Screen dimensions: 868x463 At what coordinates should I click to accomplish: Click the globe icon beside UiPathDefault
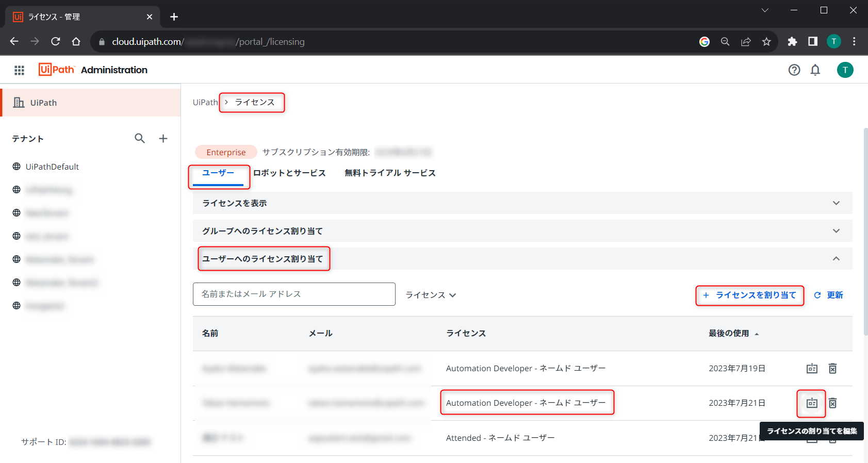point(17,167)
